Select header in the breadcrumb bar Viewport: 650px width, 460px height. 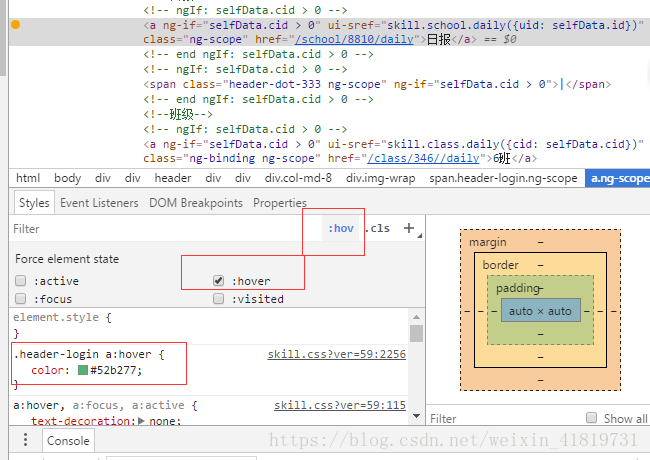(173, 178)
